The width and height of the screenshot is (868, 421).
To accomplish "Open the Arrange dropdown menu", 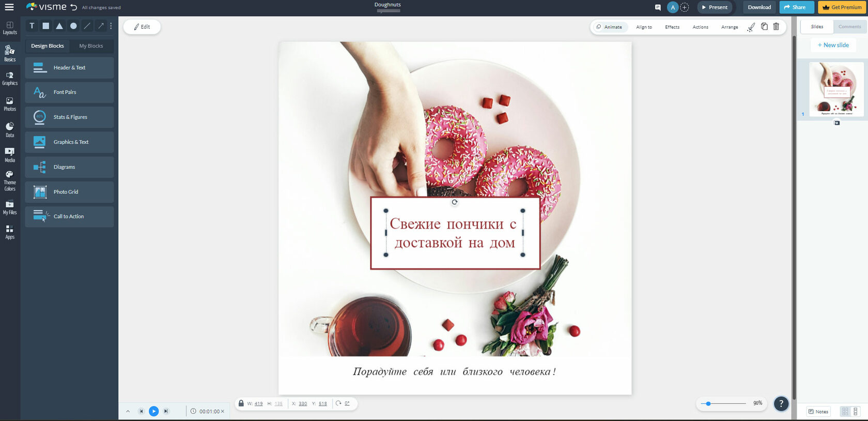I will coord(730,27).
